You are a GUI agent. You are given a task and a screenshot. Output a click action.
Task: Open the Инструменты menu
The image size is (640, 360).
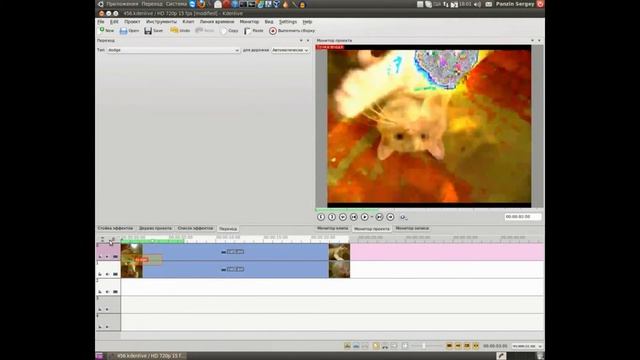click(161, 22)
